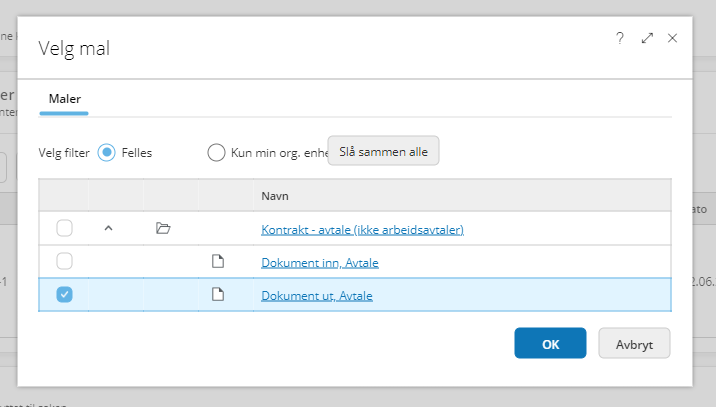Click the Velg filter label

point(64,153)
